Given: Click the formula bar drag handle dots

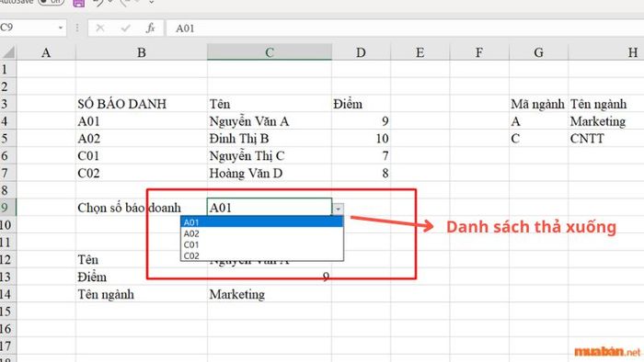Looking at the screenshot, I should 77,28.
